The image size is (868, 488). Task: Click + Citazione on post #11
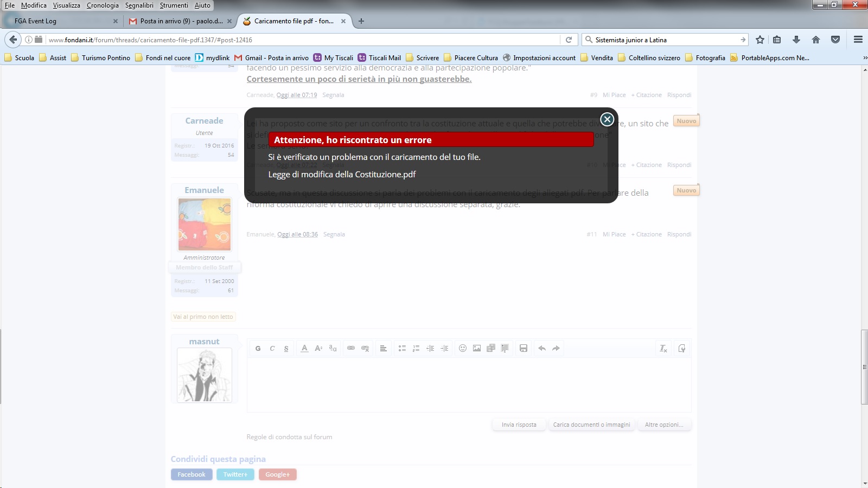click(646, 234)
